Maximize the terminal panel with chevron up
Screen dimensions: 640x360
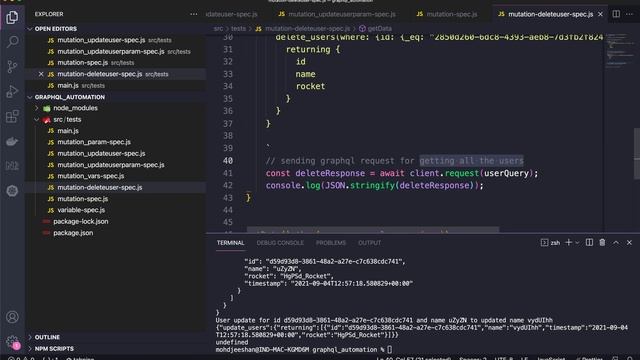click(x=616, y=242)
